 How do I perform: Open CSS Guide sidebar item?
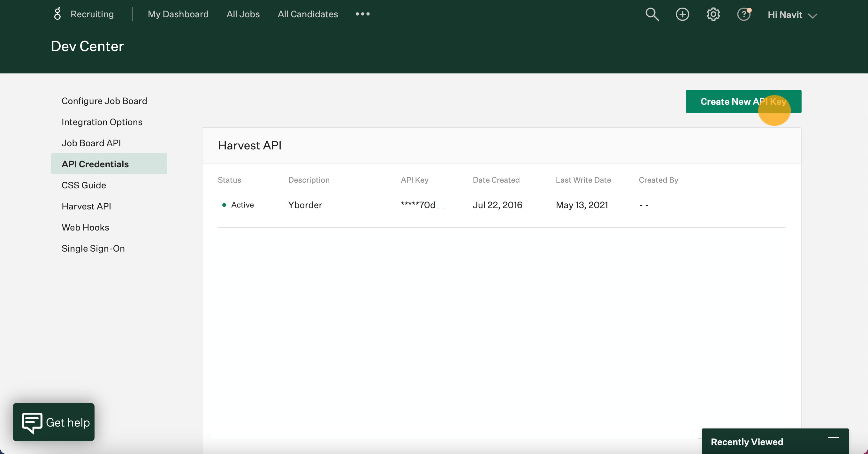click(x=84, y=185)
